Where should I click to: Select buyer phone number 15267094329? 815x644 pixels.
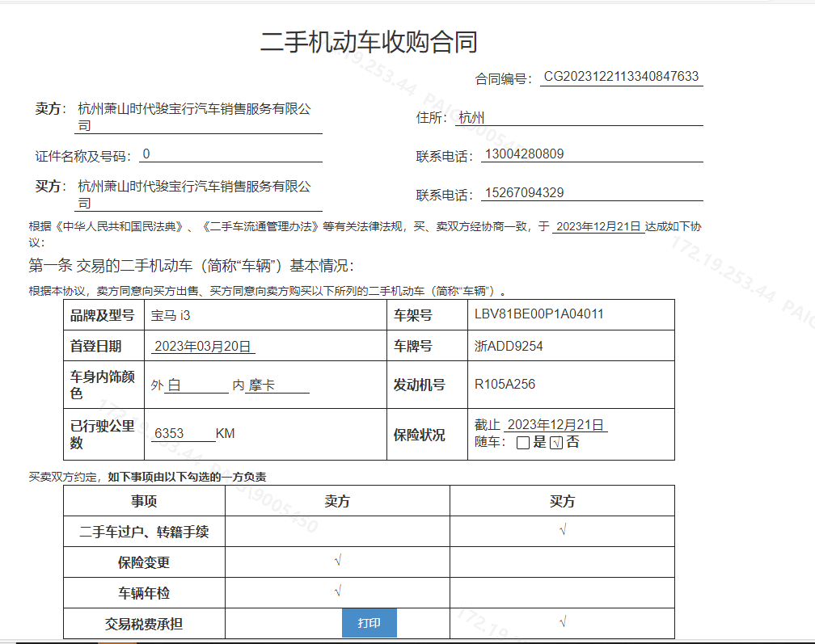tap(524, 193)
